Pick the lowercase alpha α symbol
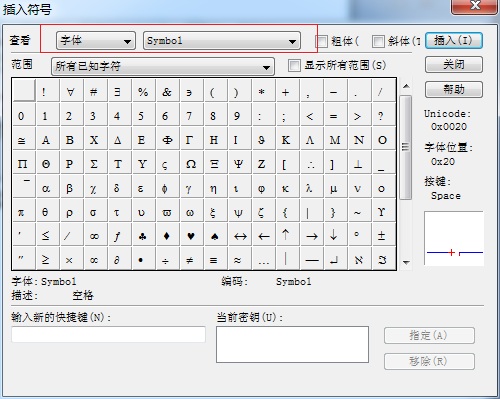The image size is (500, 399). point(46,188)
